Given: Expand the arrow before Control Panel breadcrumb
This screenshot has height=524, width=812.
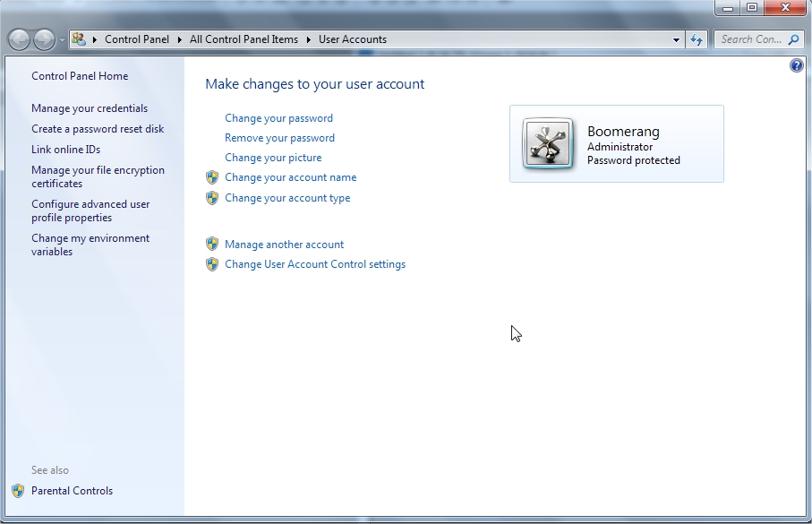Looking at the screenshot, I should click(95, 39).
